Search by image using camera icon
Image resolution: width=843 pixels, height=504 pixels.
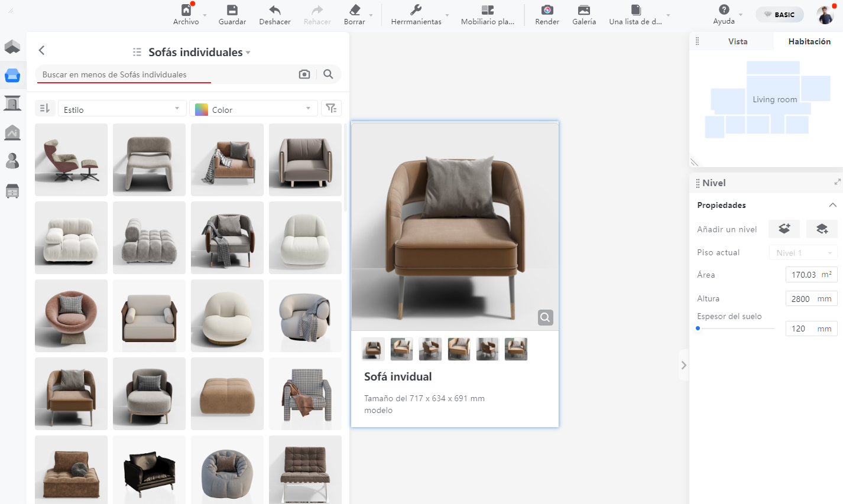point(304,74)
